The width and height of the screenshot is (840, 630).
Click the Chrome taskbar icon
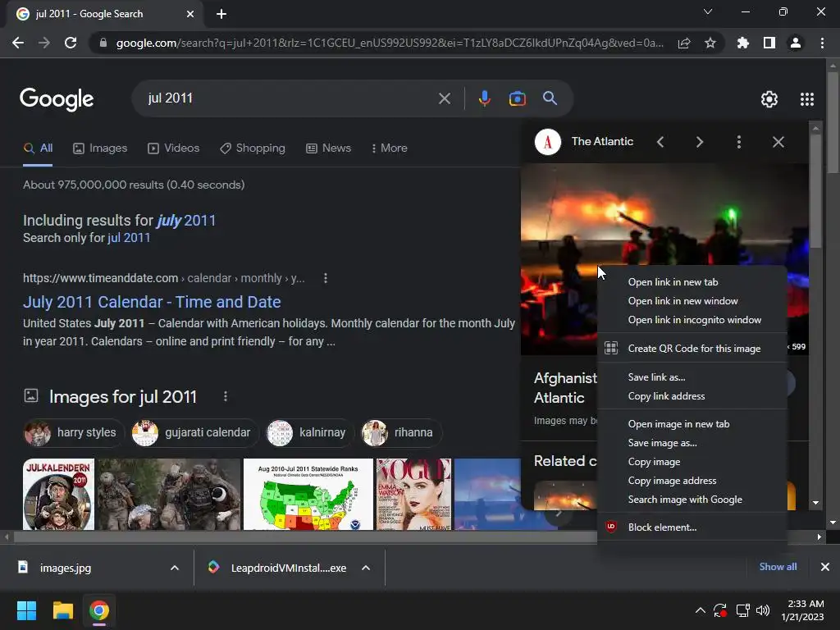click(x=99, y=610)
